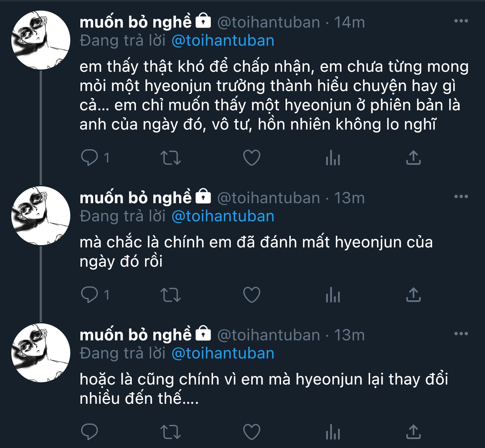Click the profile avatar of the first tweet
This screenshot has height=448, width=485.
(41, 40)
